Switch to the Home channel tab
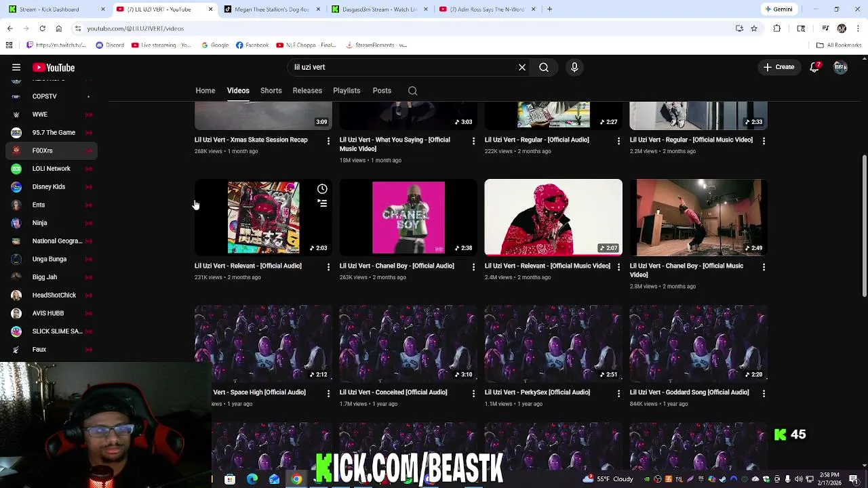The width and height of the screenshot is (868, 488). pyautogui.click(x=205, y=91)
